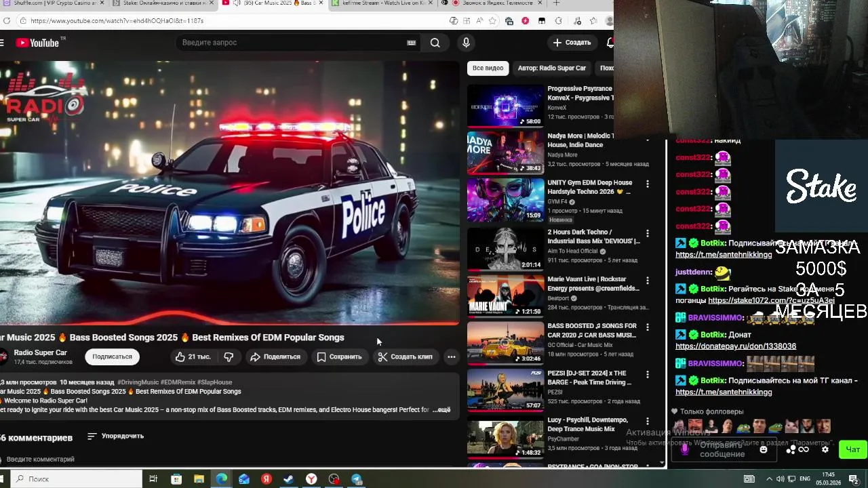The height and width of the screenshot is (488, 868).
Task: Click Создать клип button
Action: click(x=405, y=357)
